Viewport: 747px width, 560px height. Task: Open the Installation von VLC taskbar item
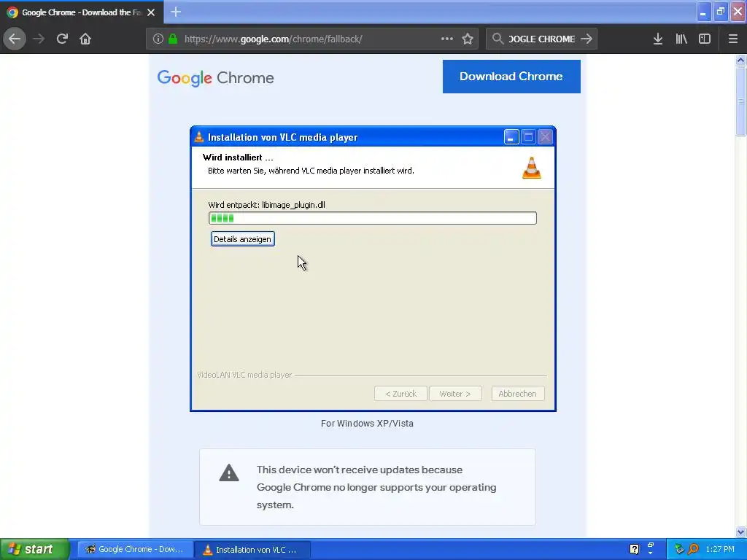[x=252, y=550]
